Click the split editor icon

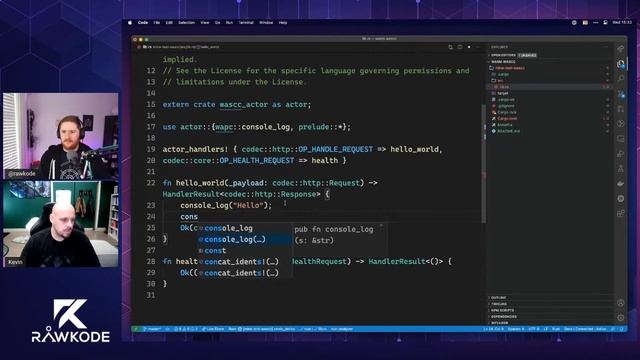460,47
